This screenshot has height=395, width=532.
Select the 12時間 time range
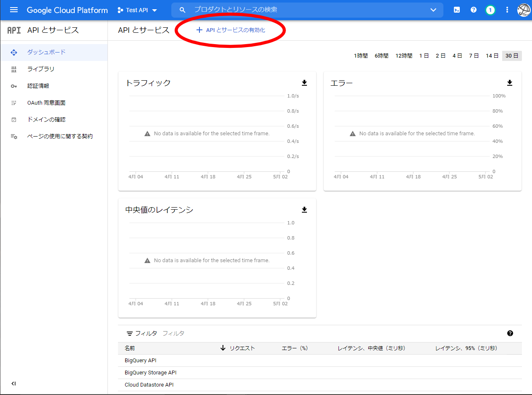(404, 55)
